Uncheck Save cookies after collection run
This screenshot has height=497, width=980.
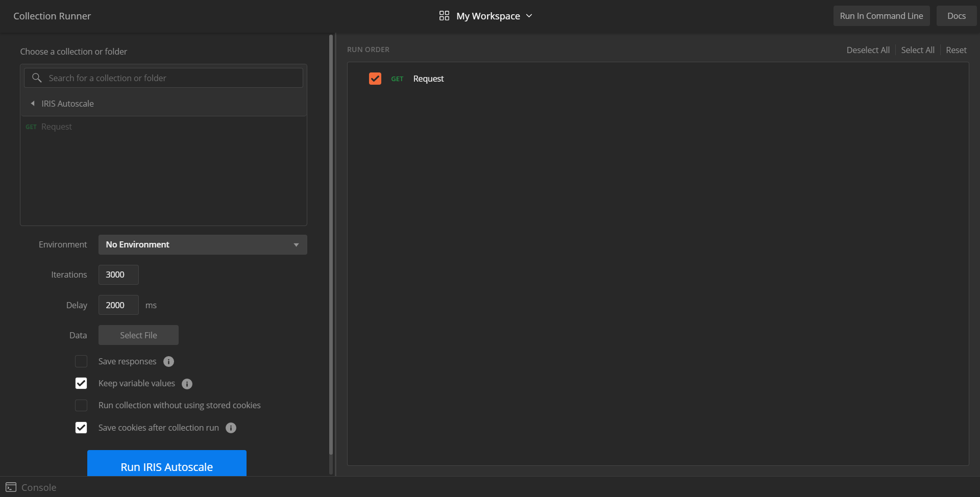81,428
